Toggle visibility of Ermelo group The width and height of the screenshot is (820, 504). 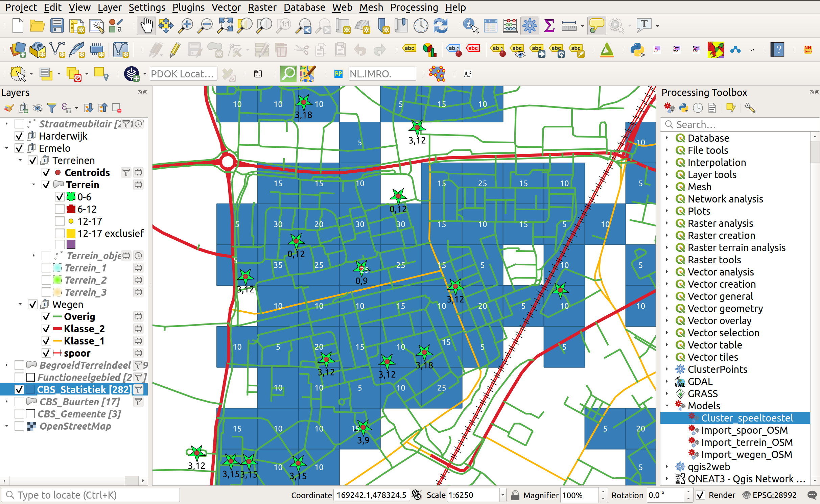click(x=19, y=148)
